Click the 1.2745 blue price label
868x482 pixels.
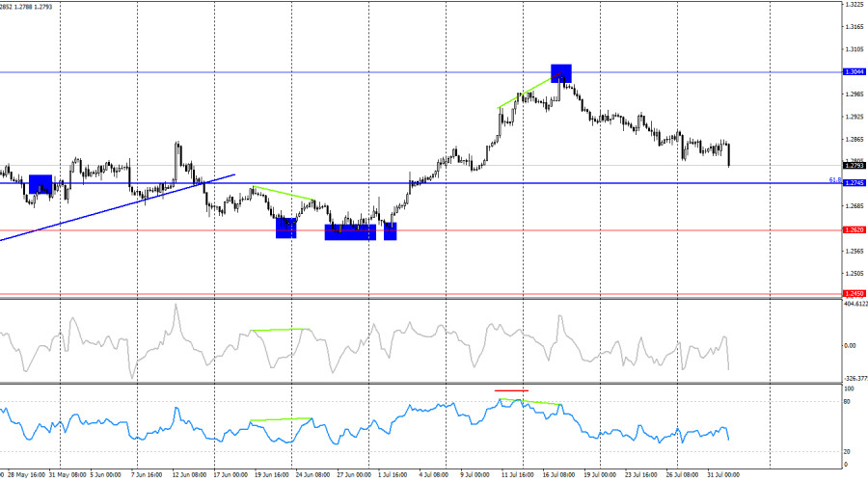(x=854, y=183)
